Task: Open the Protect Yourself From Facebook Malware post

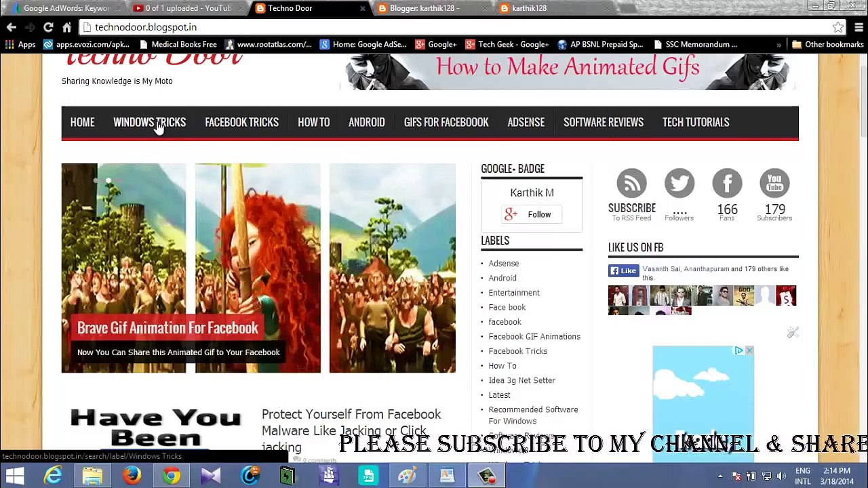Action: 351,430
